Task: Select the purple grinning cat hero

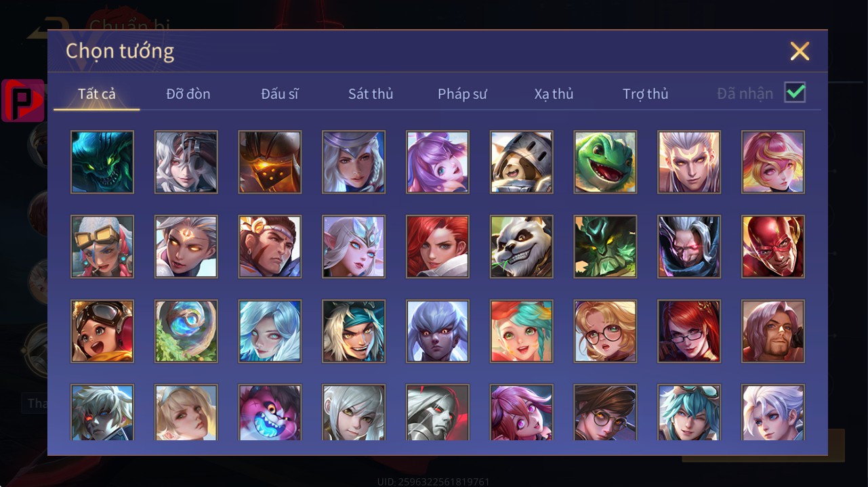Action: (270, 412)
